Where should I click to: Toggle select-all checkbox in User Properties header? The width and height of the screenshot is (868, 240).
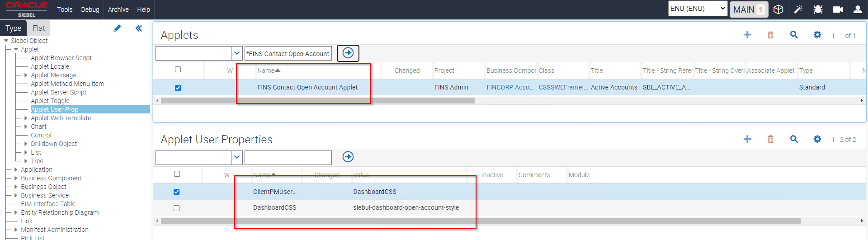tap(177, 174)
